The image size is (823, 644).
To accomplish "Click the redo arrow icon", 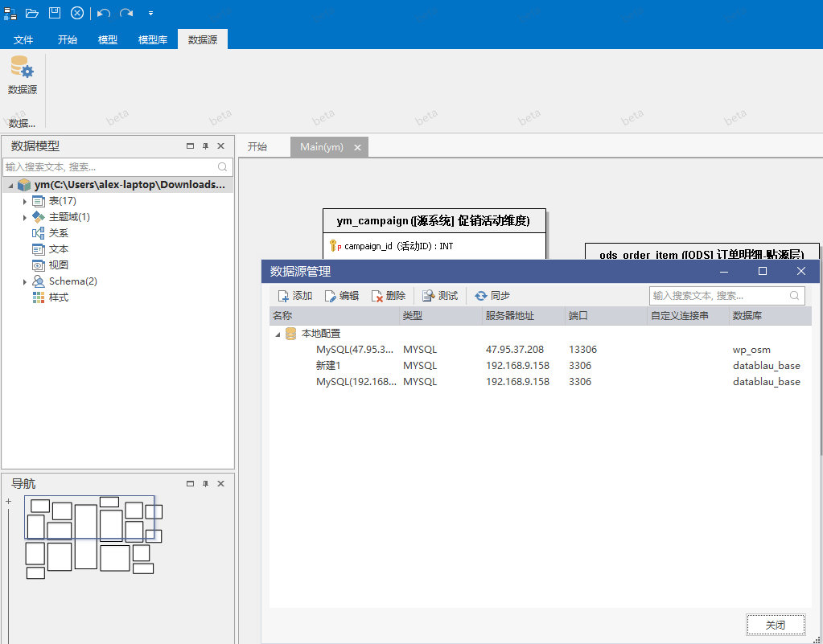I will pyautogui.click(x=126, y=13).
